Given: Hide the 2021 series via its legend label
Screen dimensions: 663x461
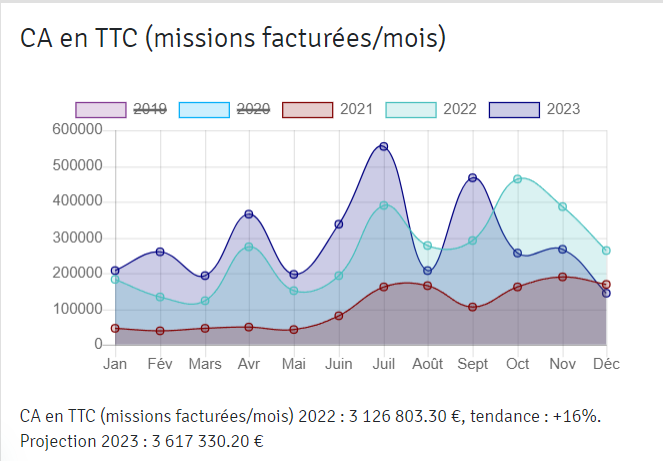Looking at the screenshot, I should coord(357,109).
